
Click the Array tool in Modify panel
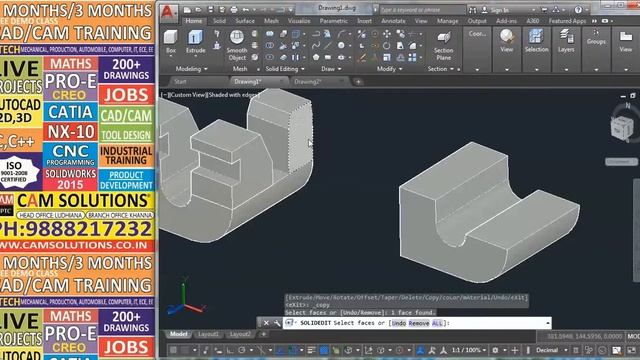(413, 58)
